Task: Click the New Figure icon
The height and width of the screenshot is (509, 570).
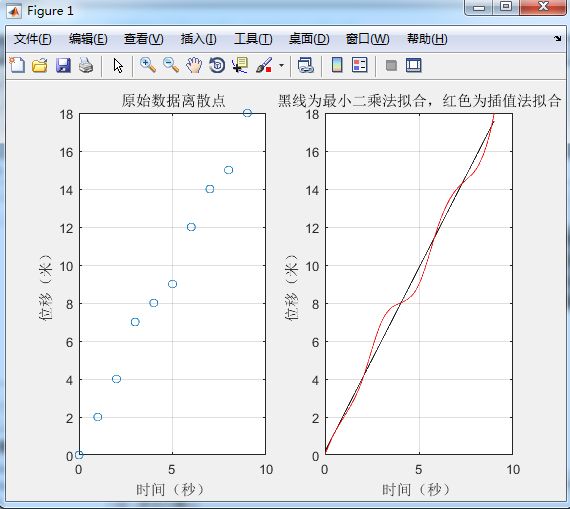Action: 17,65
